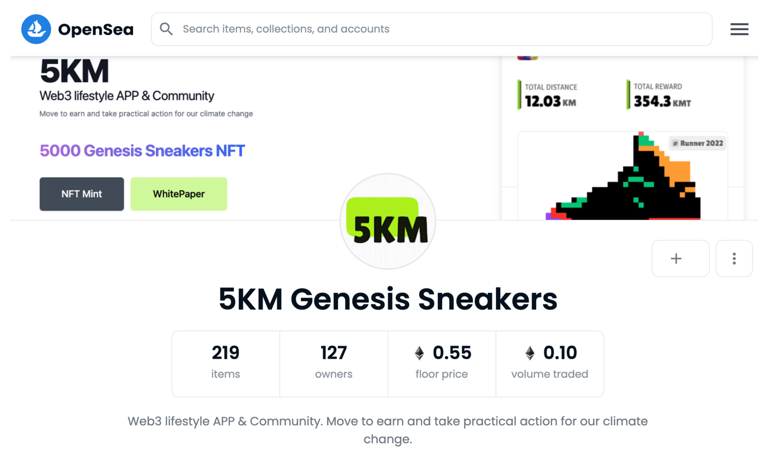The image size is (758, 455).
Task: Select the 0.55 floor price stat
Action: pyautogui.click(x=442, y=364)
